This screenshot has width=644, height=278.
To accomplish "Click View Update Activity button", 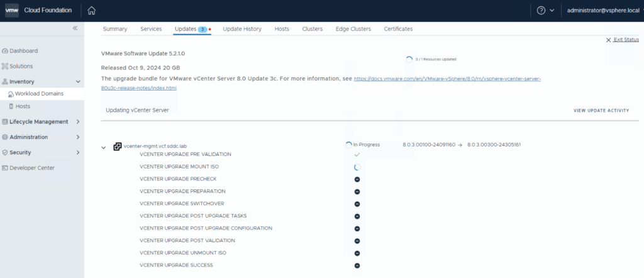I will click(601, 110).
